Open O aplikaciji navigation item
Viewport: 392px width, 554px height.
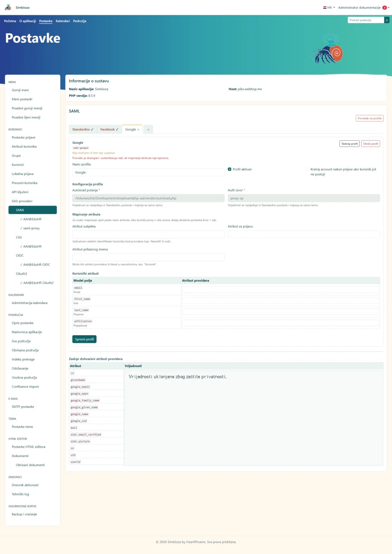(28, 21)
